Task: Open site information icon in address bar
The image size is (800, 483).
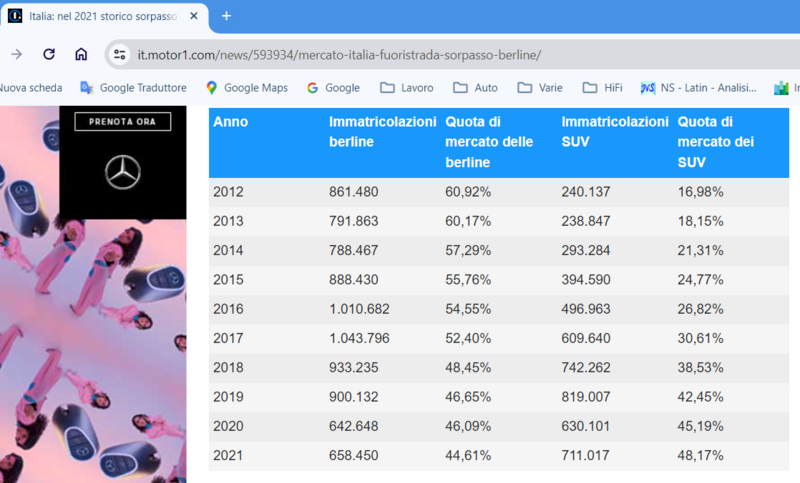Action: [120, 54]
